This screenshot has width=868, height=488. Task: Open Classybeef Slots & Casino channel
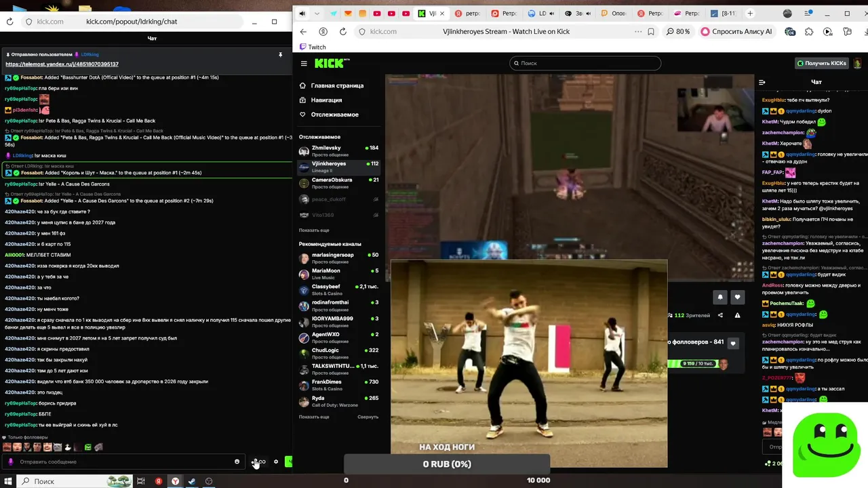(338, 289)
